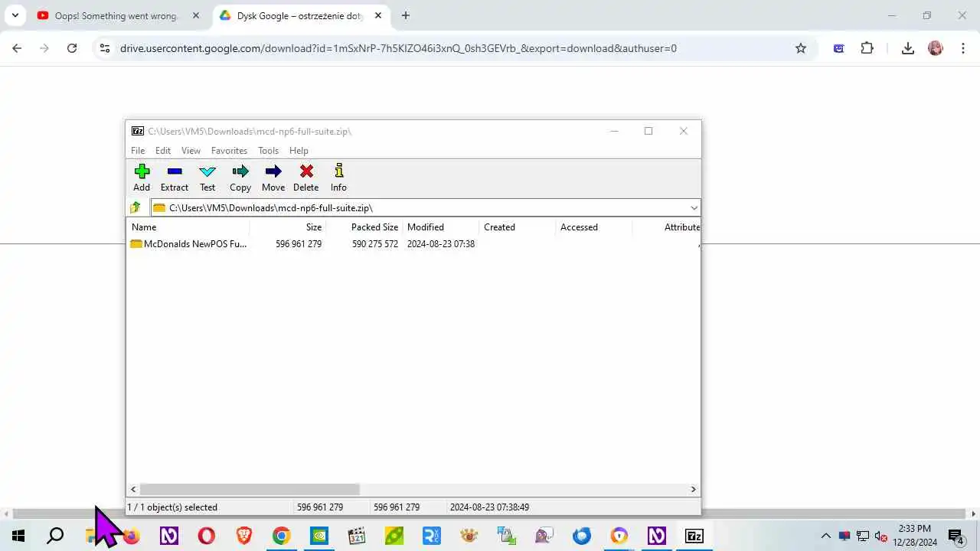
Task: Sort by the Name column header
Action: pos(188,227)
